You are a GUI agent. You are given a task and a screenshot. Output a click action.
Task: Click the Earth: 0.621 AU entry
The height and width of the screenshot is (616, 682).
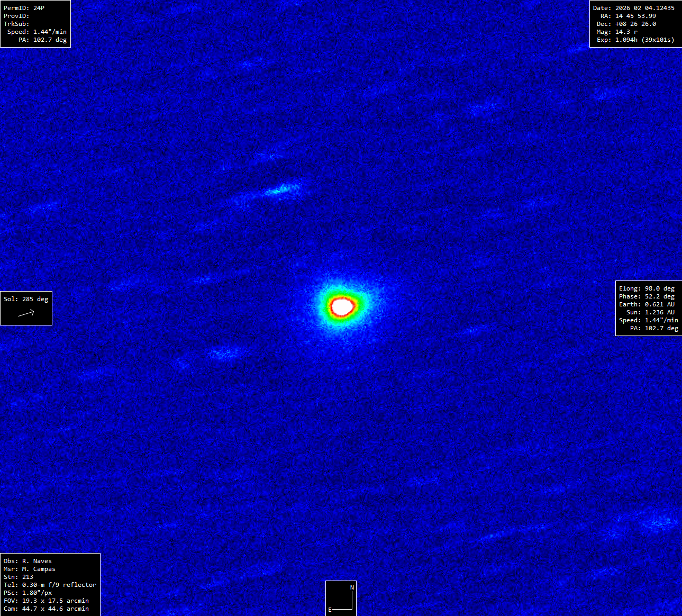point(647,304)
